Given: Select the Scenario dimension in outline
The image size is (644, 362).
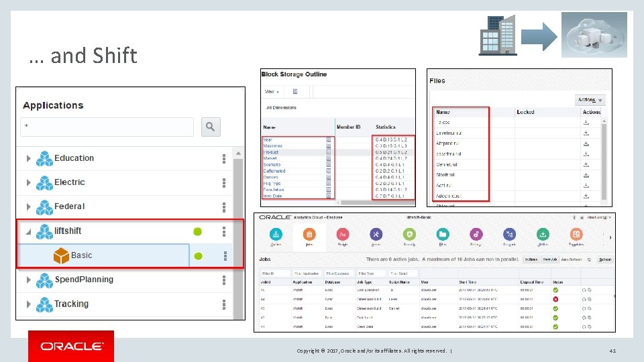Looking at the screenshot, I should click(x=272, y=165).
